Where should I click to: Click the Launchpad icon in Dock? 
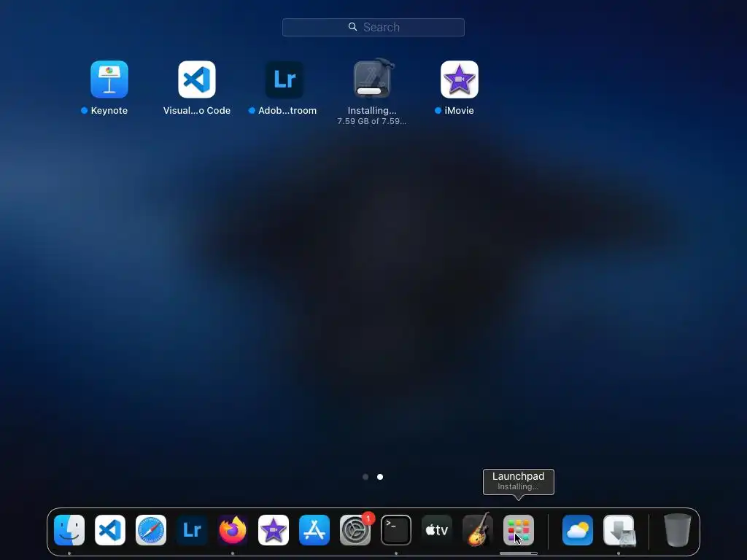pyautogui.click(x=519, y=530)
